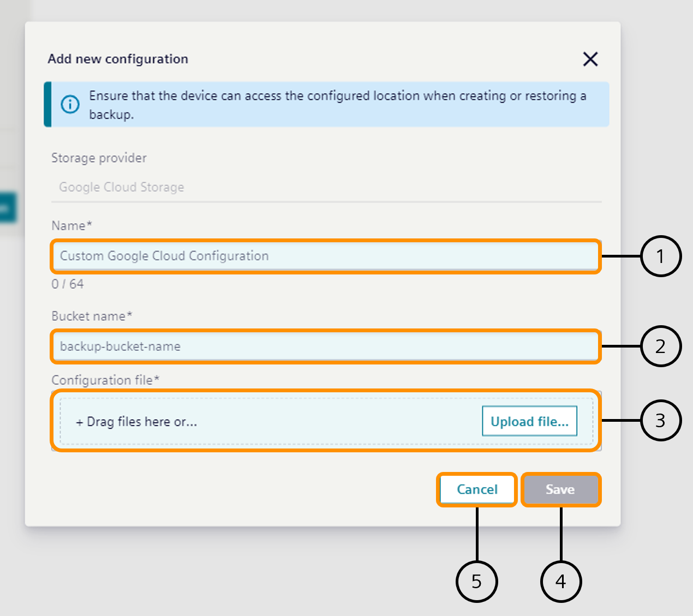Click the Configuration file* label
Viewport: 693px width, 616px height.
[105, 380]
